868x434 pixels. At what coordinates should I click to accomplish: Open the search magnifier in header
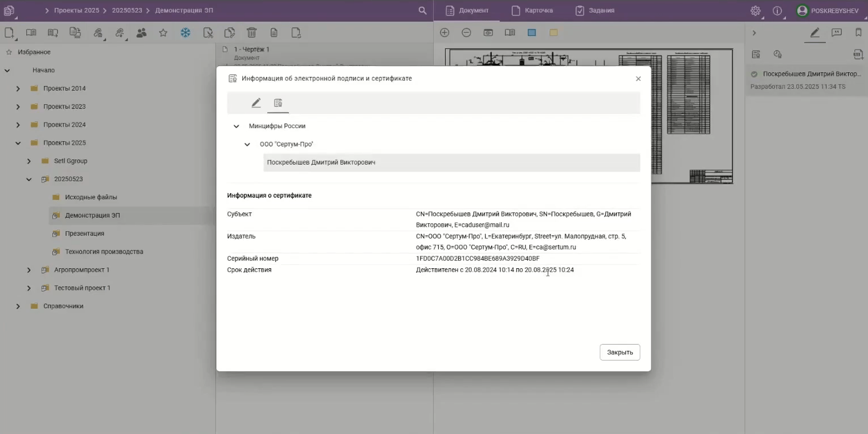click(422, 11)
